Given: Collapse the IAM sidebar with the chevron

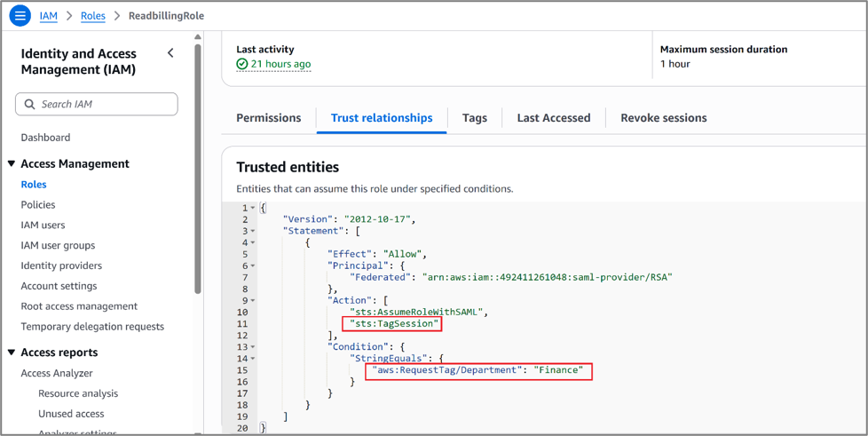Looking at the screenshot, I should (x=170, y=53).
